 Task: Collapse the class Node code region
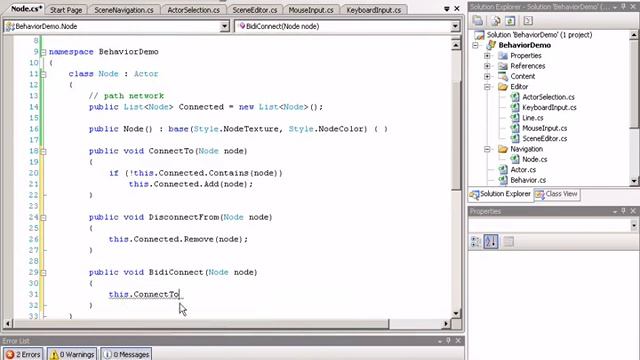click(x=43, y=74)
